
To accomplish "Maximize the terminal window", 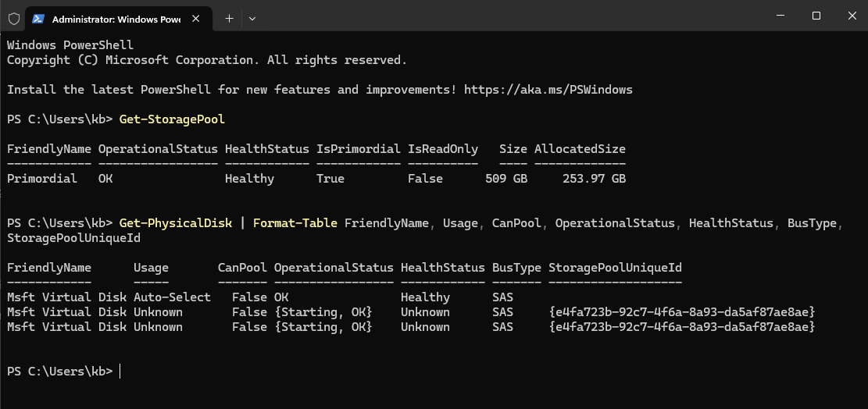I will [816, 16].
